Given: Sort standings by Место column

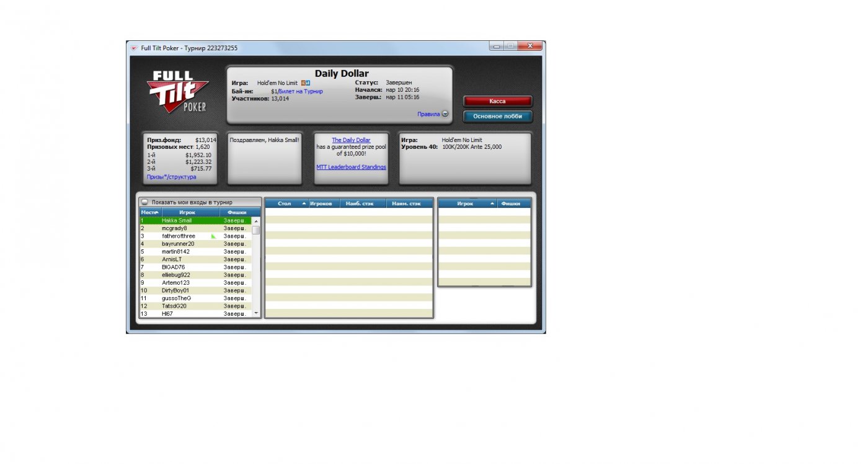Looking at the screenshot, I should [149, 212].
